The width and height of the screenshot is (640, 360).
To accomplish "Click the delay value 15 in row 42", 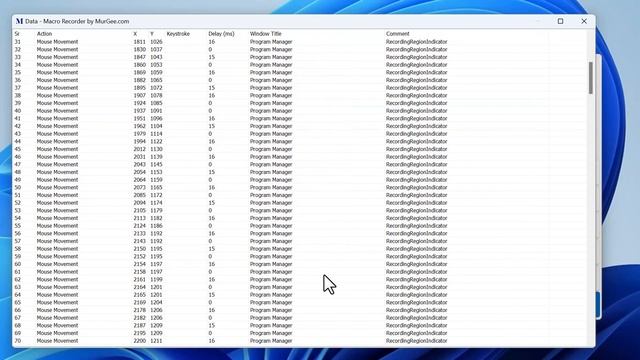I will click(x=211, y=126).
